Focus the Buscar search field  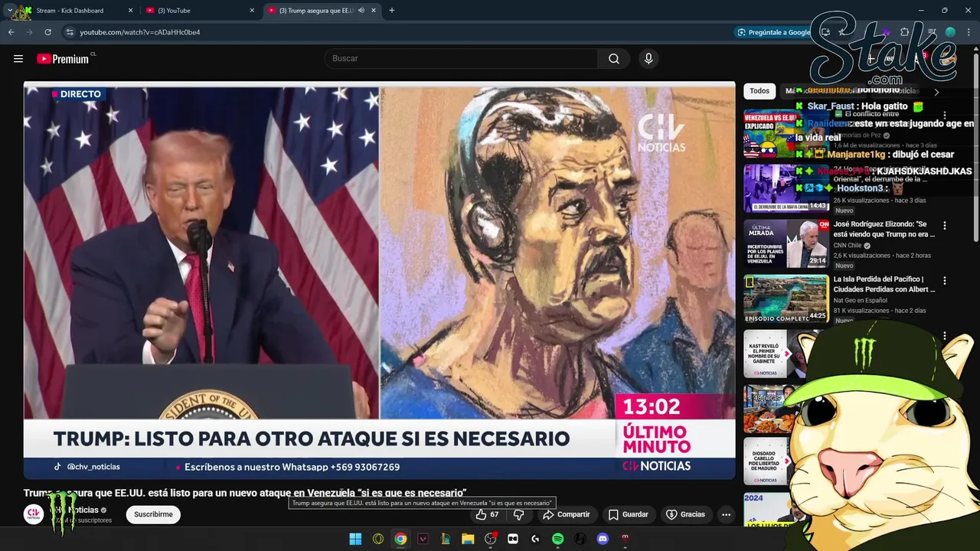462,59
